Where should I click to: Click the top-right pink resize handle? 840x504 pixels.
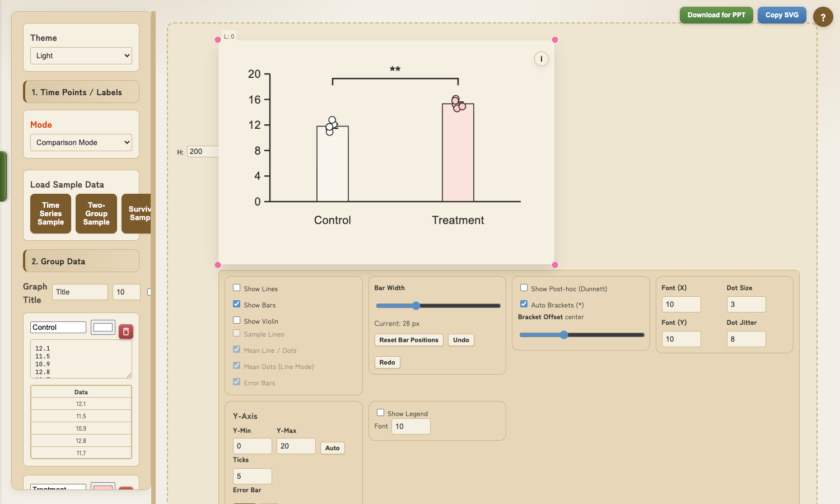[555, 40]
